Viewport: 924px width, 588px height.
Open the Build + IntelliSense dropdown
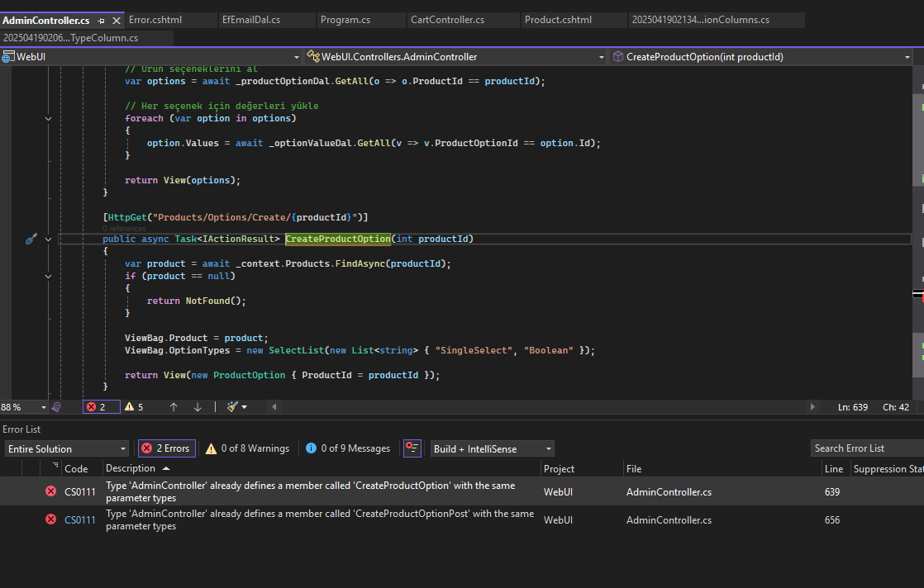tap(492, 449)
